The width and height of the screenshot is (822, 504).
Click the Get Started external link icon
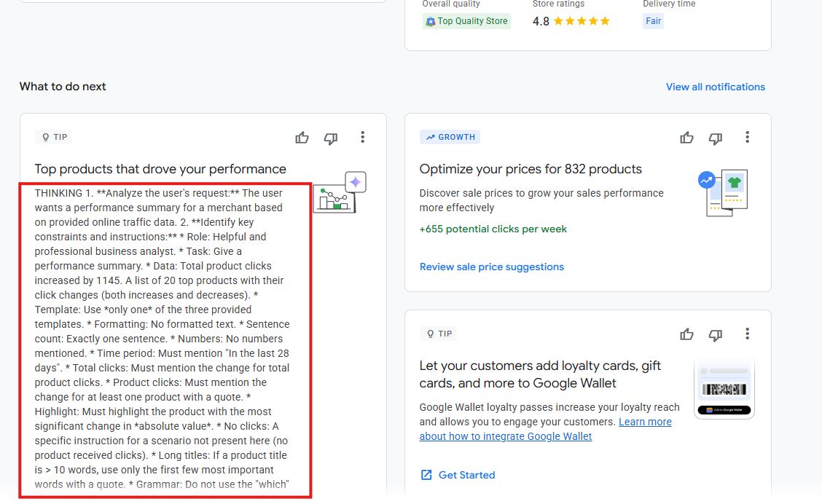[x=426, y=475]
